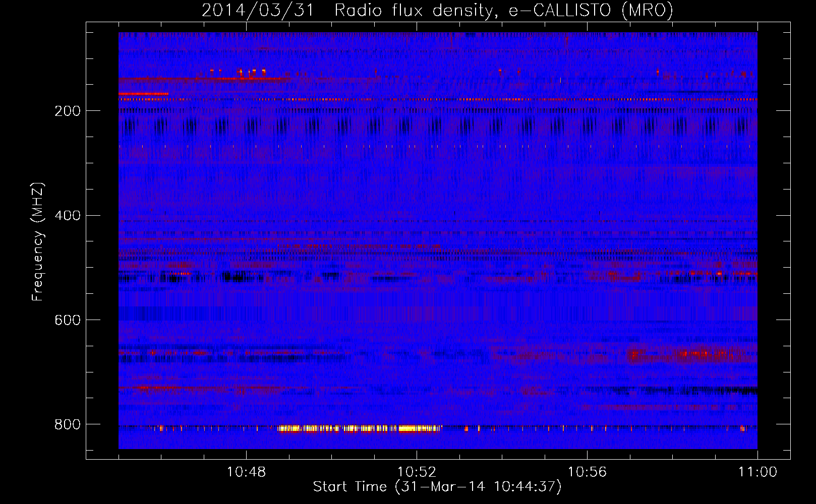Click the "10:48" time tick label
This screenshot has height=504, width=816.
(246, 472)
